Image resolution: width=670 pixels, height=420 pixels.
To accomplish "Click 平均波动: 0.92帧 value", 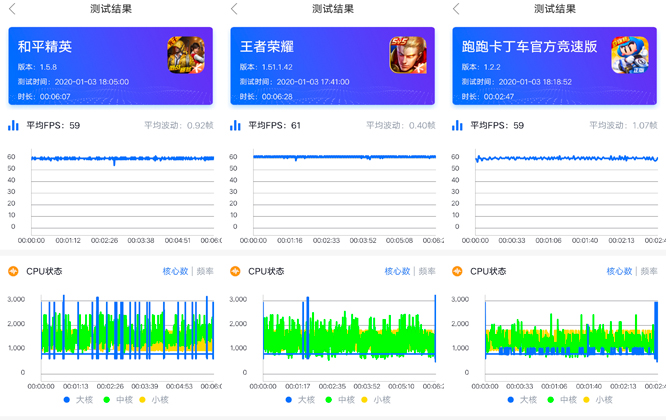I will (179, 125).
